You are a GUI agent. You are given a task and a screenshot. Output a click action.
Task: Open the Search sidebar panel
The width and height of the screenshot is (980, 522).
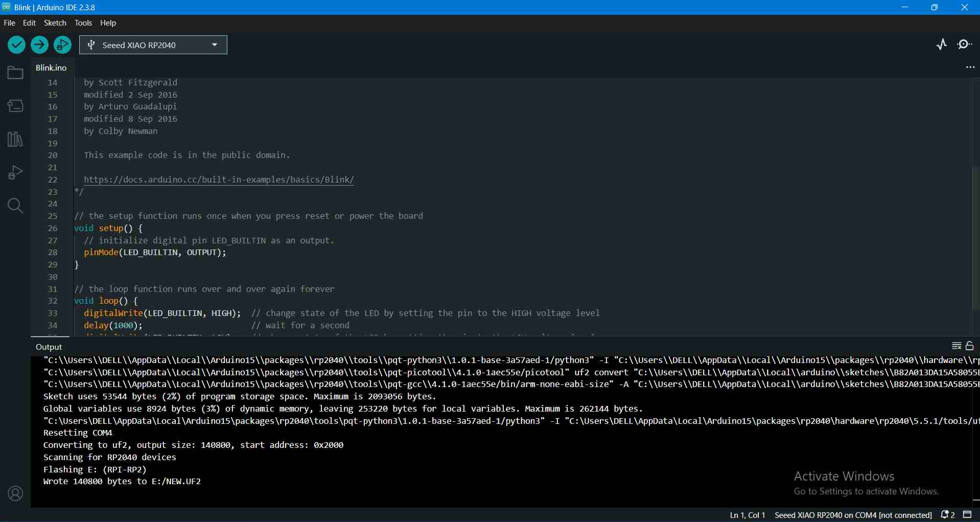click(15, 206)
